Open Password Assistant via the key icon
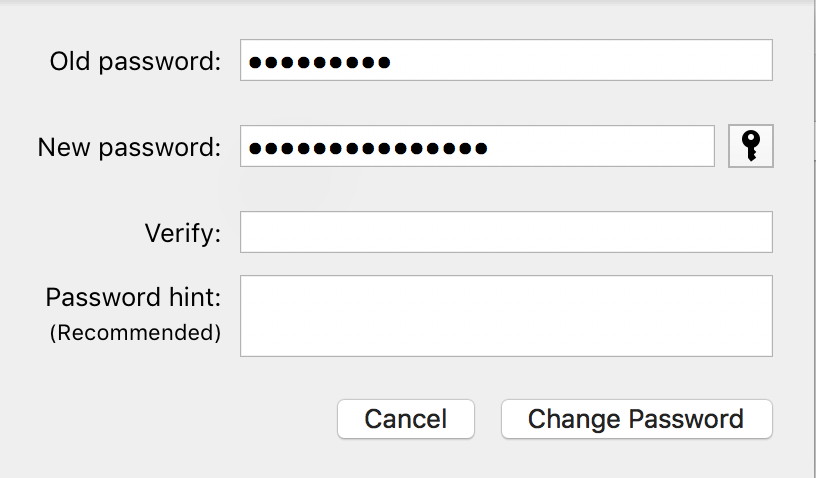 tap(751, 147)
